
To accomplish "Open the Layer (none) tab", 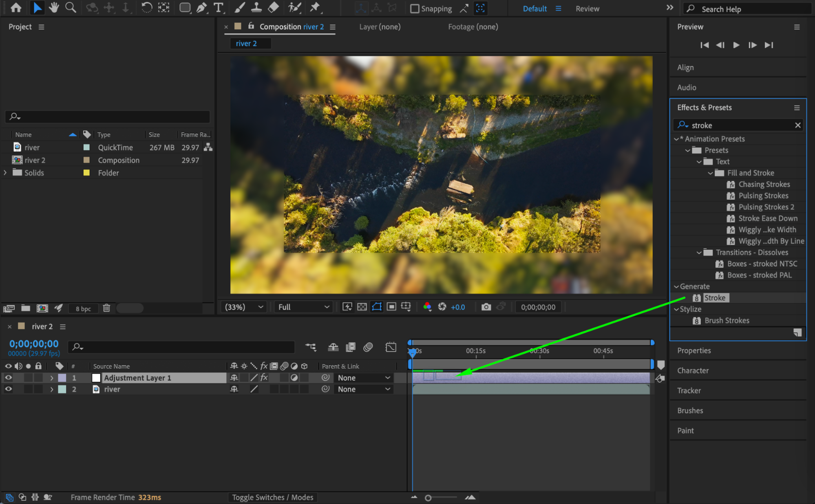I will [380, 26].
